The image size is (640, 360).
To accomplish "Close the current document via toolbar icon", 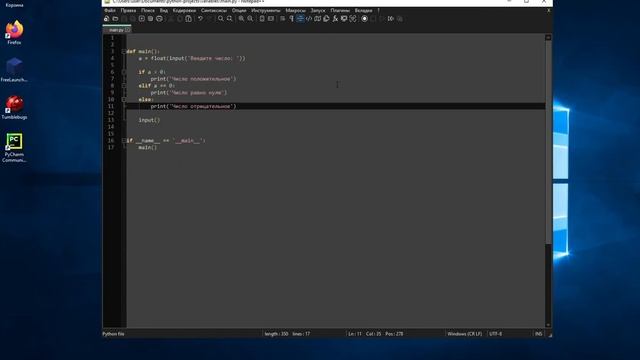I will (x=142, y=19).
